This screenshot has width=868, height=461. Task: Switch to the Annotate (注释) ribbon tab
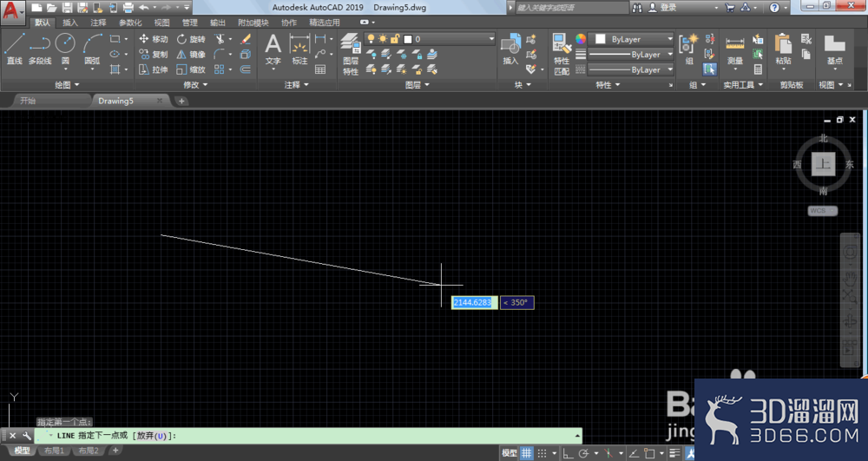tap(99, 23)
